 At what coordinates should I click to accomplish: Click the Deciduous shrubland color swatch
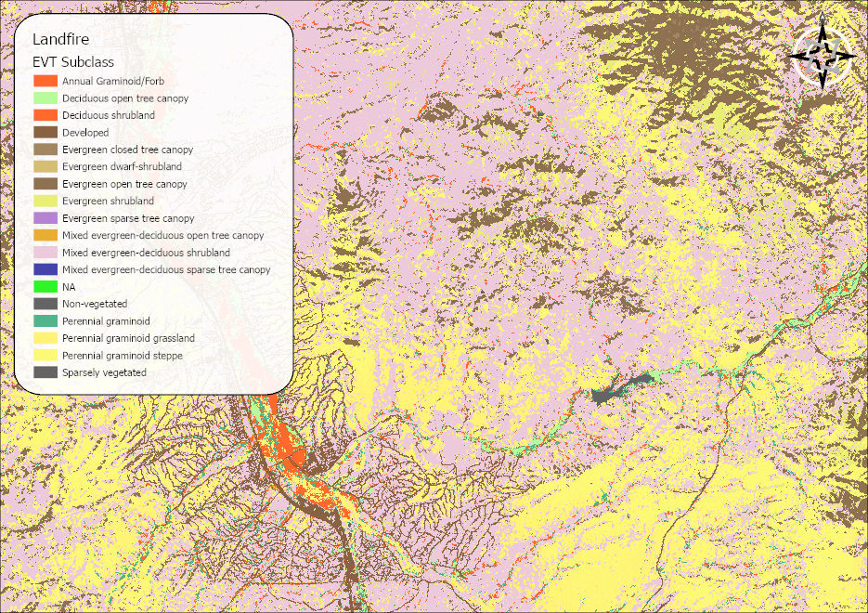point(45,115)
